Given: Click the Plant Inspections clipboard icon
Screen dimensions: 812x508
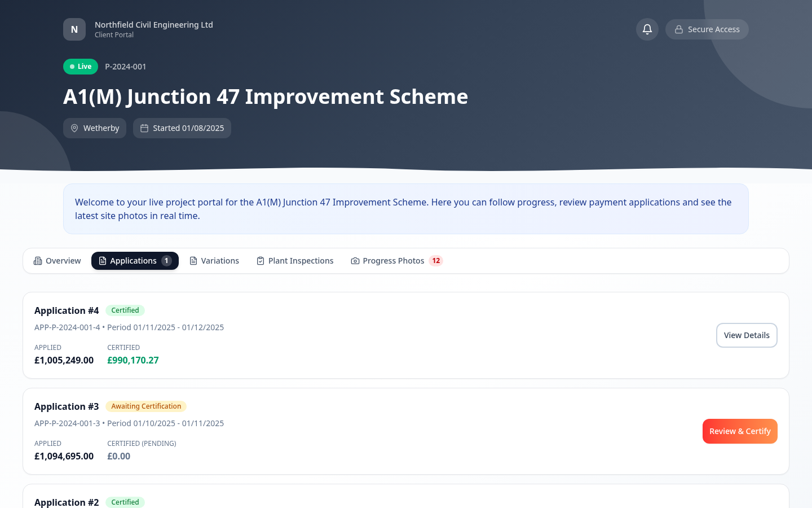Looking at the screenshot, I should [261, 261].
